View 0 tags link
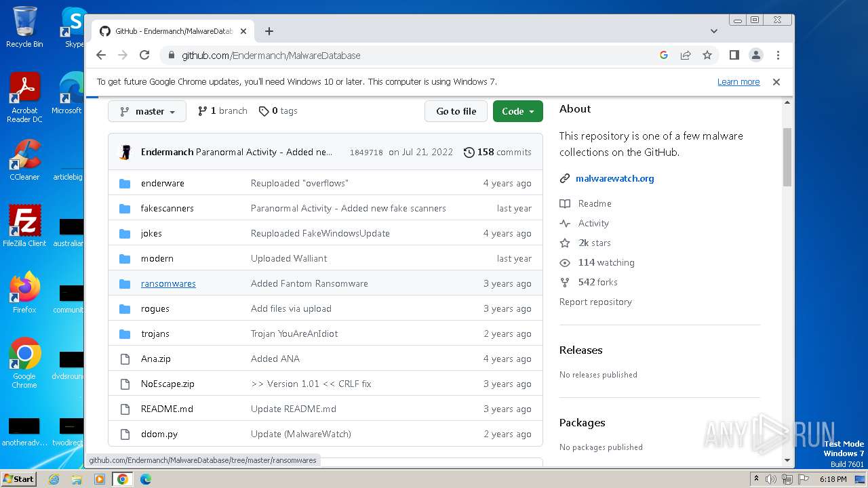This screenshot has width=868, height=488. [x=278, y=111]
